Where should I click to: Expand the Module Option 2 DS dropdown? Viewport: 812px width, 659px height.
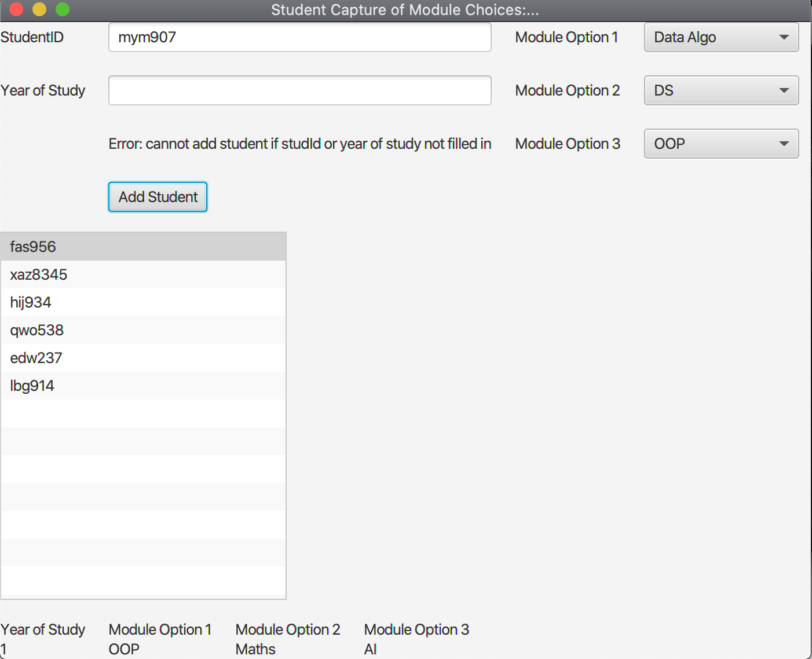coord(721,90)
